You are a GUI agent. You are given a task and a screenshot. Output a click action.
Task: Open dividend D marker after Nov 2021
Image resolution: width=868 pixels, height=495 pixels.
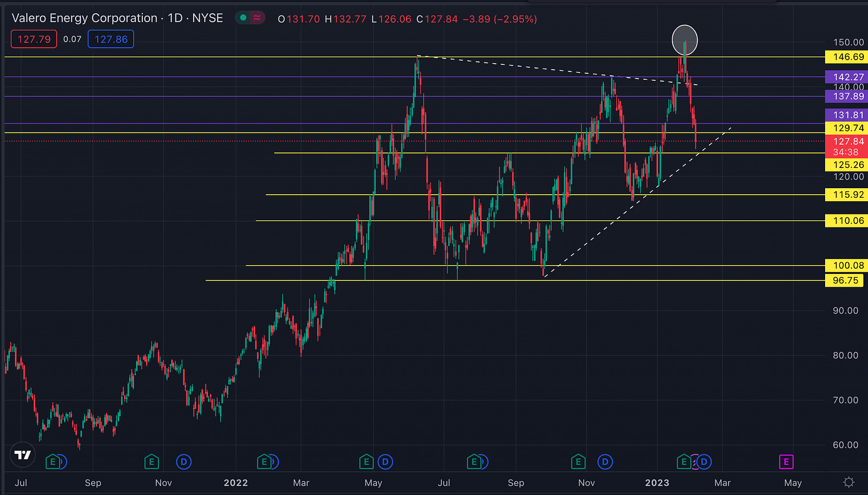184,461
